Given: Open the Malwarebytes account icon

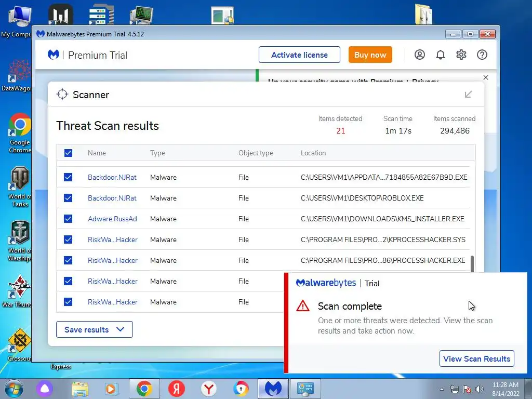Looking at the screenshot, I should (420, 55).
